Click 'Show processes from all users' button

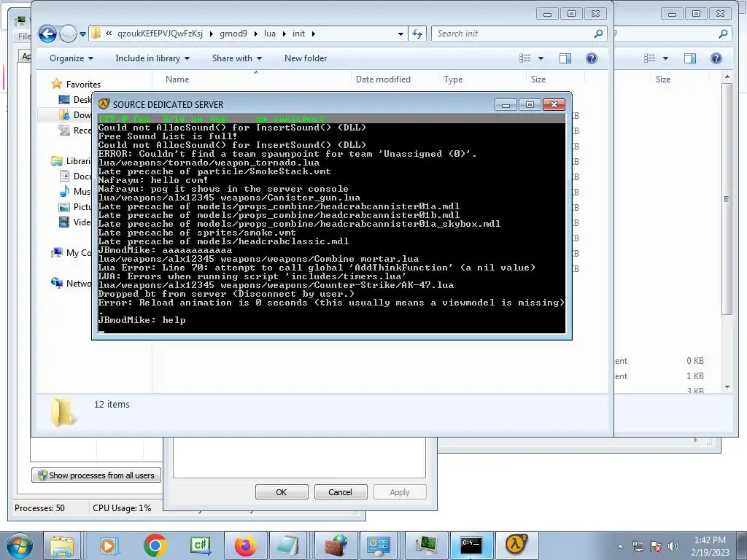tap(96, 475)
